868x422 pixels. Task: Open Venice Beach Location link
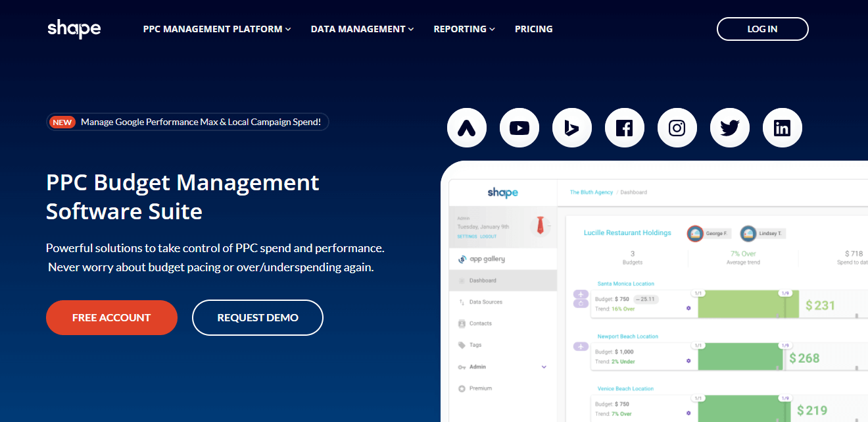pos(624,389)
